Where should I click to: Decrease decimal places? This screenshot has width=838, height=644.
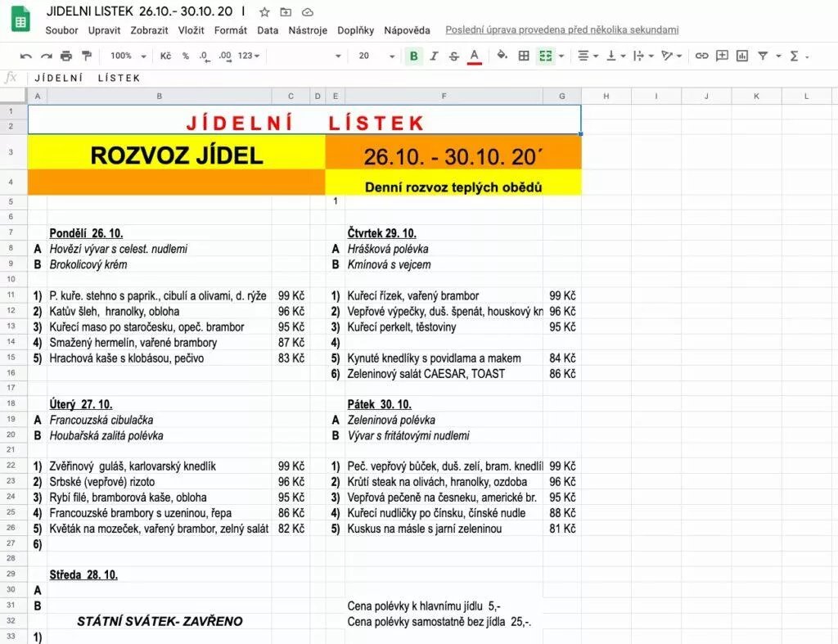click(x=204, y=56)
